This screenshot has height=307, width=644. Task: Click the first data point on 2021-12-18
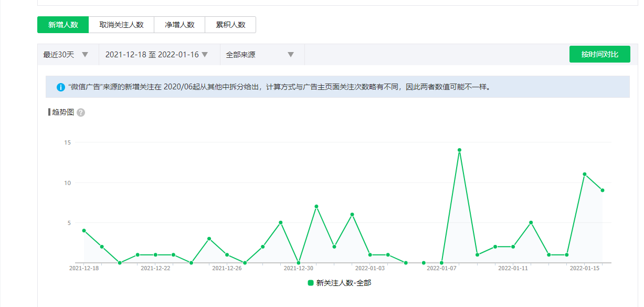pos(84,231)
